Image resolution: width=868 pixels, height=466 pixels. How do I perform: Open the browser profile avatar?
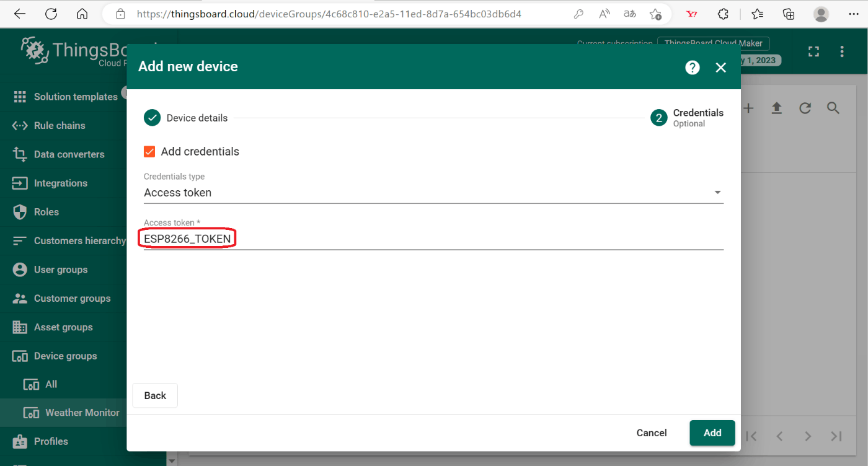click(x=821, y=14)
